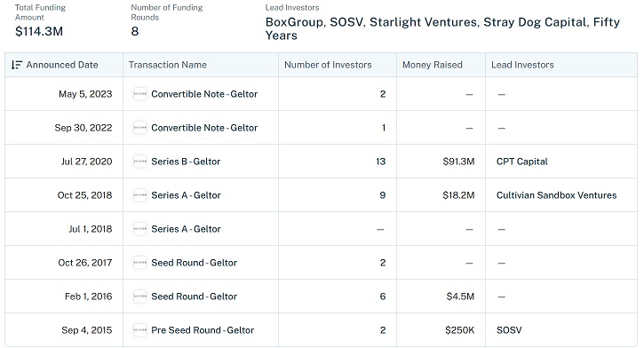The image size is (644, 348).
Task: Click Geltor logo in May 5, 2023 row
Action: [x=140, y=94]
